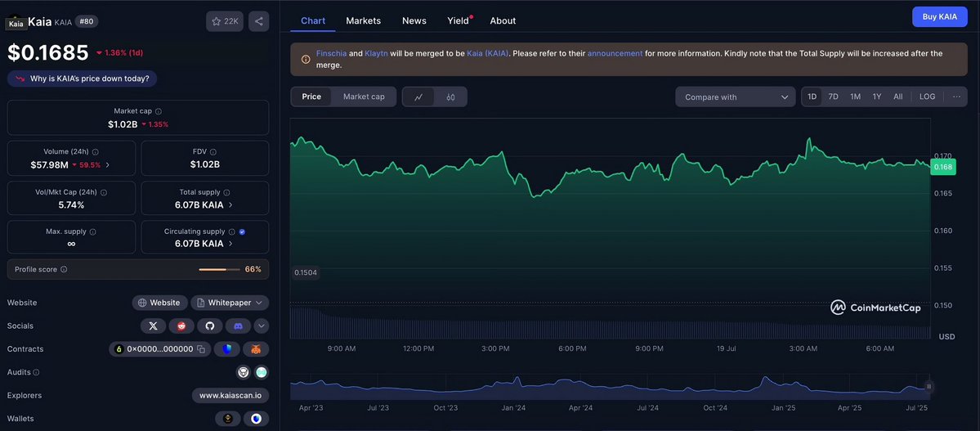Click the Total supply info icon
This screenshot has height=431, width=980.
point(226,193)
